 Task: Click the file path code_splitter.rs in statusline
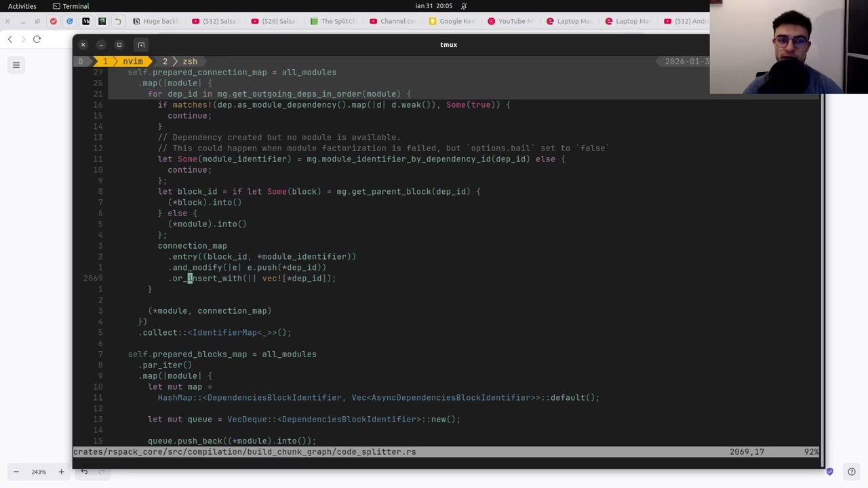click(244, 452)
